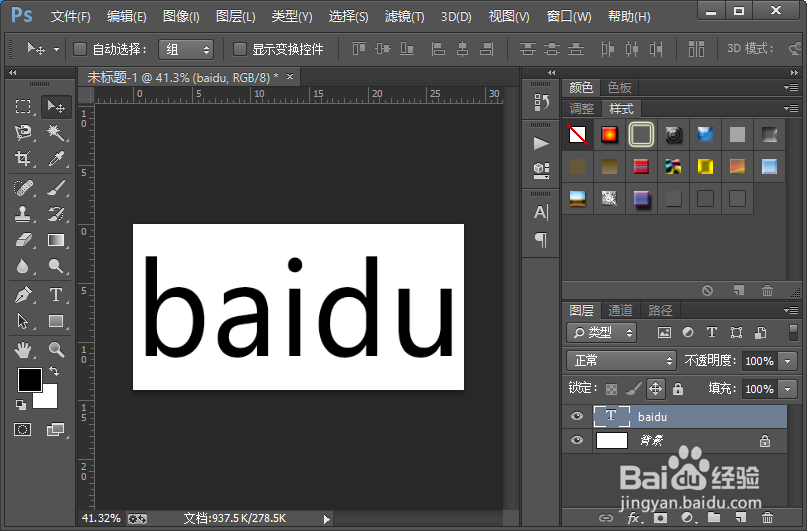Toggle lock image pixels brush icon

click(x=634, y=389)
